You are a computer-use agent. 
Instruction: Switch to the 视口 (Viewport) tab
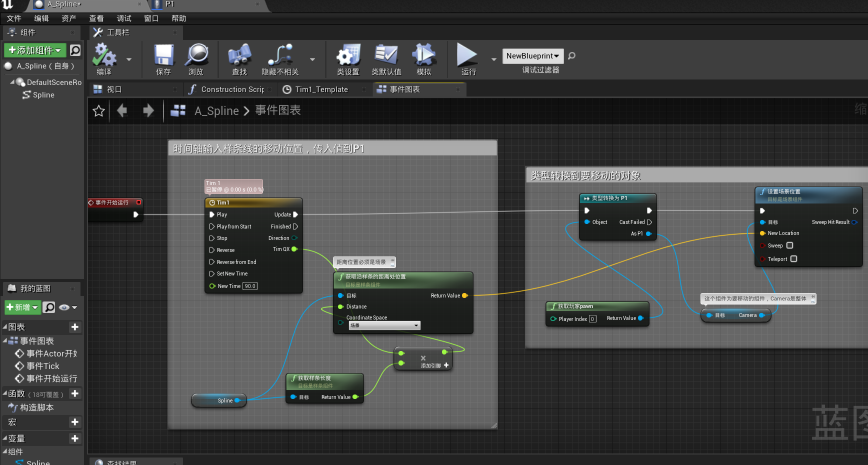(x=135, y=89)
